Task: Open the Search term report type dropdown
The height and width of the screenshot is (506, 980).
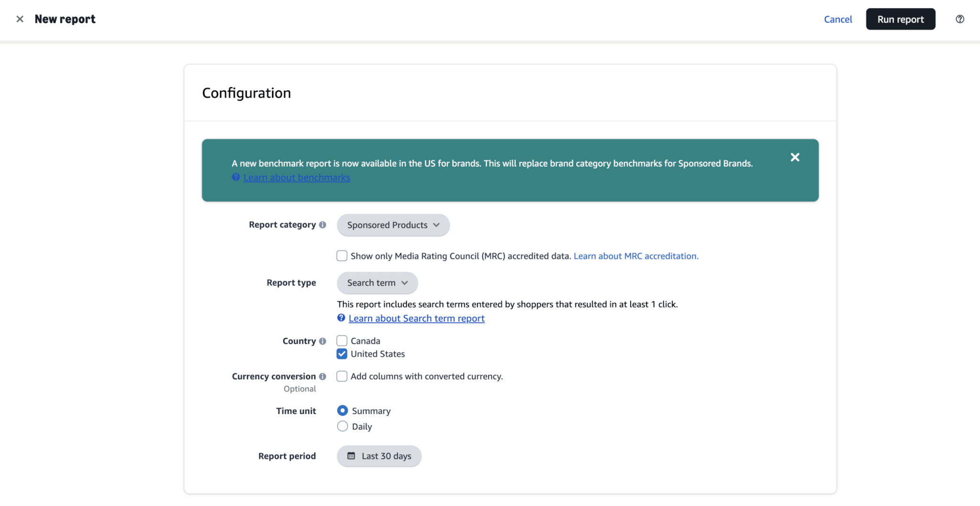Action: click(377, 283)
